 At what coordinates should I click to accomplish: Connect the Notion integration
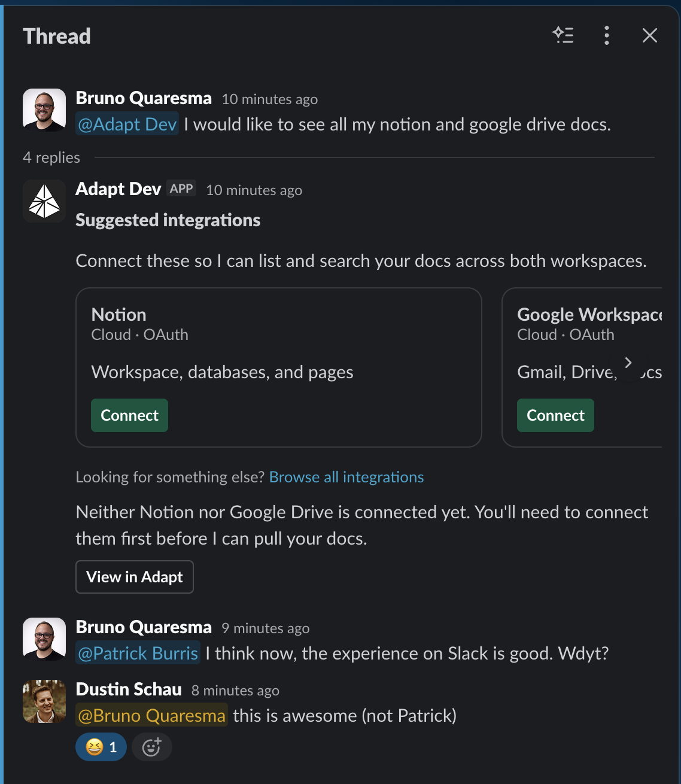129,415
